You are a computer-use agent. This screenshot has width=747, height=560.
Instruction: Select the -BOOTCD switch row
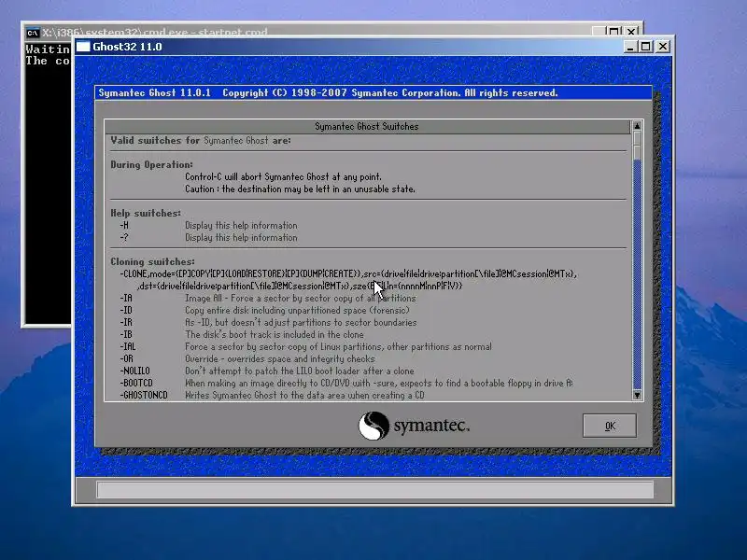[x=346, y=384]
